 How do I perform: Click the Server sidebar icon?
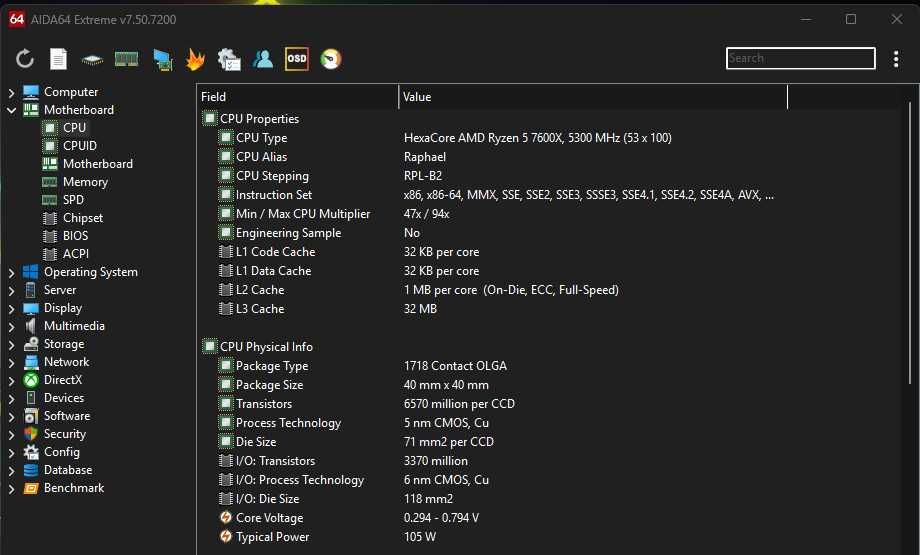[31, 290]
